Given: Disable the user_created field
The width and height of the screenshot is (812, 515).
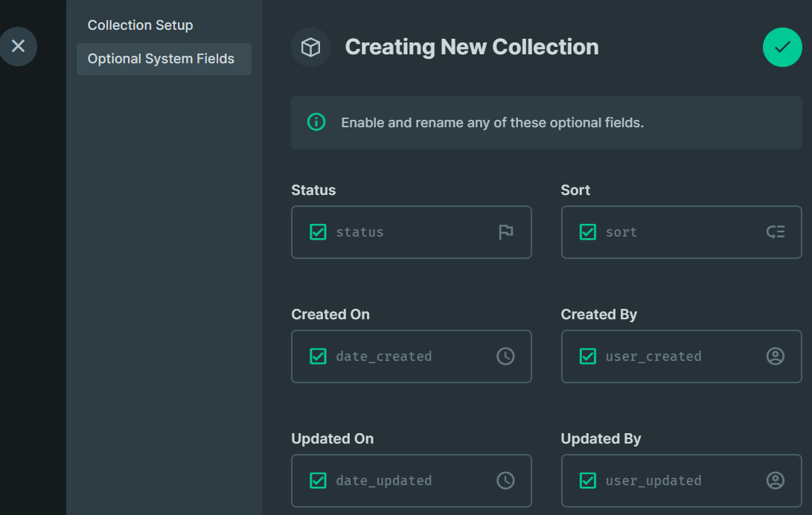Looking at the screenshot, I should (587, 356).
